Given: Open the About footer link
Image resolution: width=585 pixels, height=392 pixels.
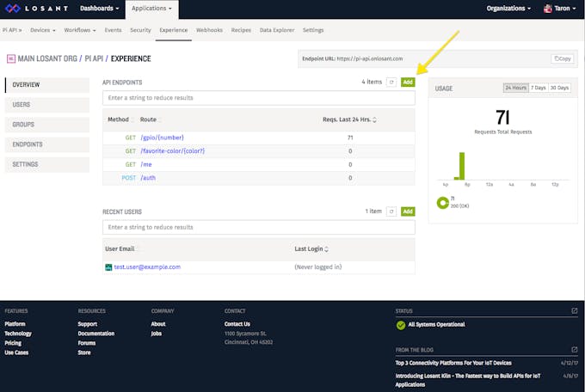Looking at the screenshot, I should tap(158, 324).
